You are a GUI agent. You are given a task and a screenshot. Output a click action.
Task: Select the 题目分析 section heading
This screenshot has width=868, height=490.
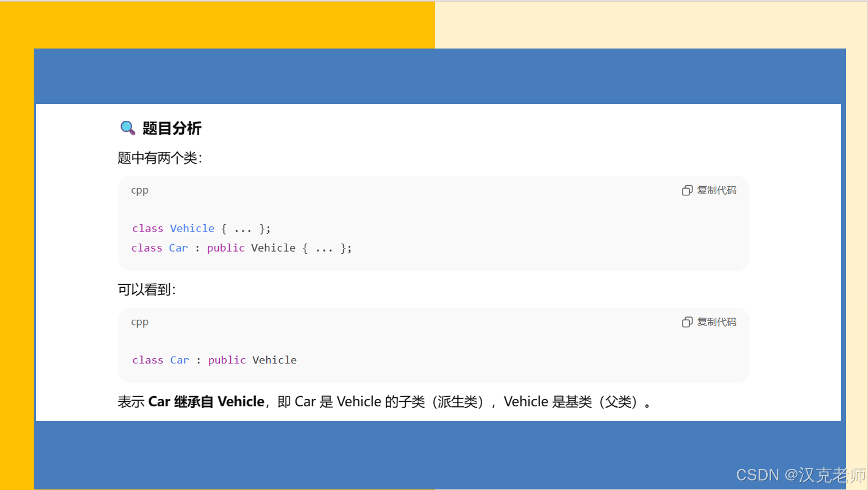click(x=172, y=128)
